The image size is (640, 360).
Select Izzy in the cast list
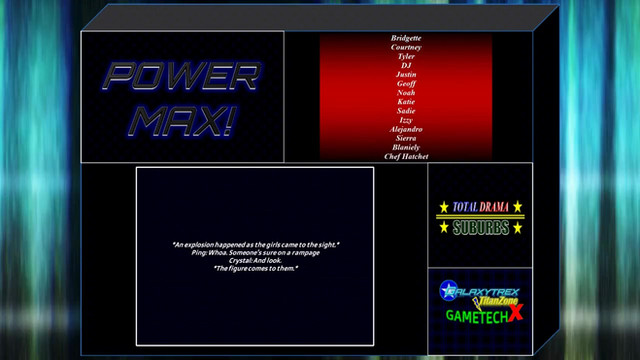(x=406, y=120)
